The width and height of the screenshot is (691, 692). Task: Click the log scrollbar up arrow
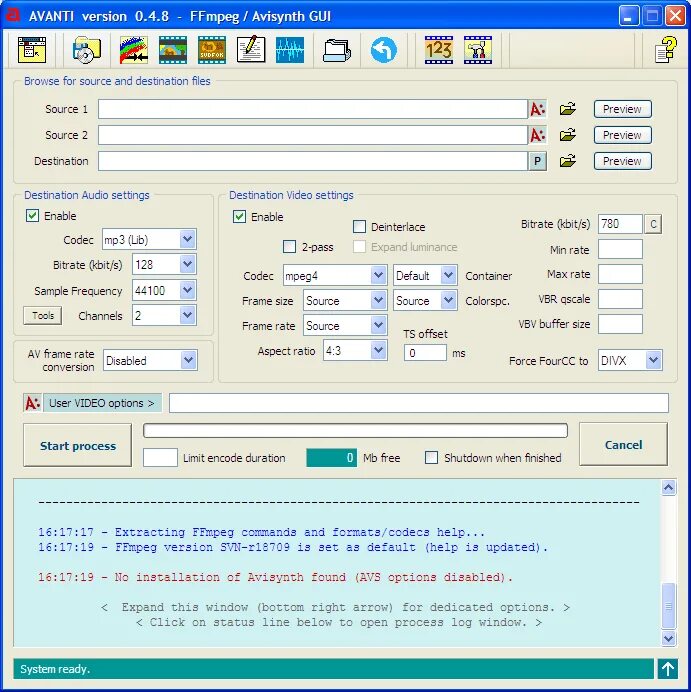point(668,488)
